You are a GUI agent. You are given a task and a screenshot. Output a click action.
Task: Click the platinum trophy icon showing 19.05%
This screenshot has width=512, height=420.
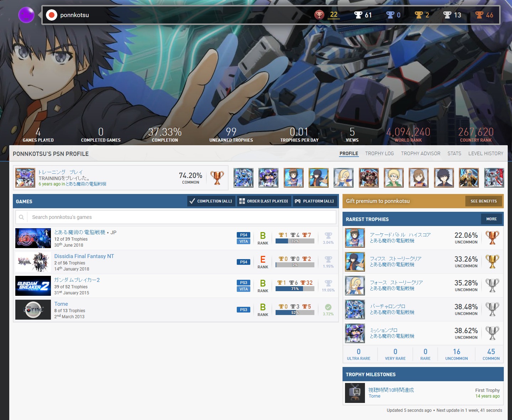coord(328,283)
